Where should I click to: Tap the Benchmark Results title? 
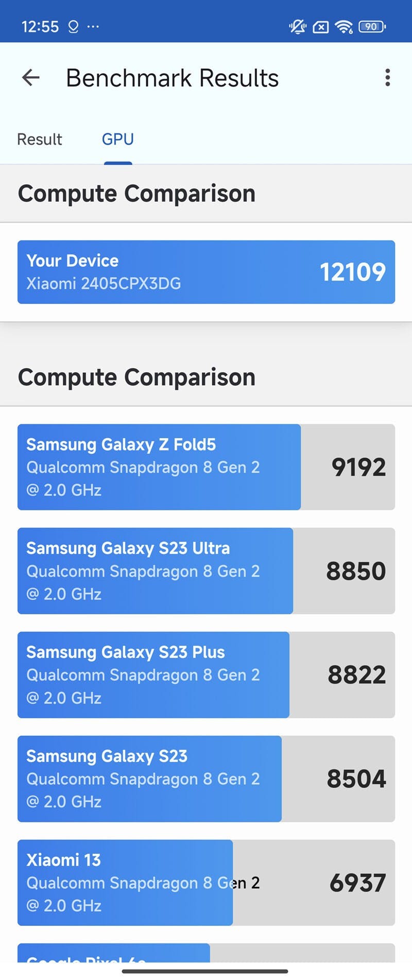tap(173, 78)
